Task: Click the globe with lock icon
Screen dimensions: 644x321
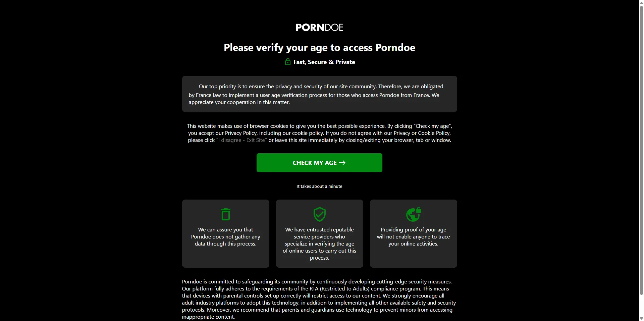Action: (x=413, y=214)
